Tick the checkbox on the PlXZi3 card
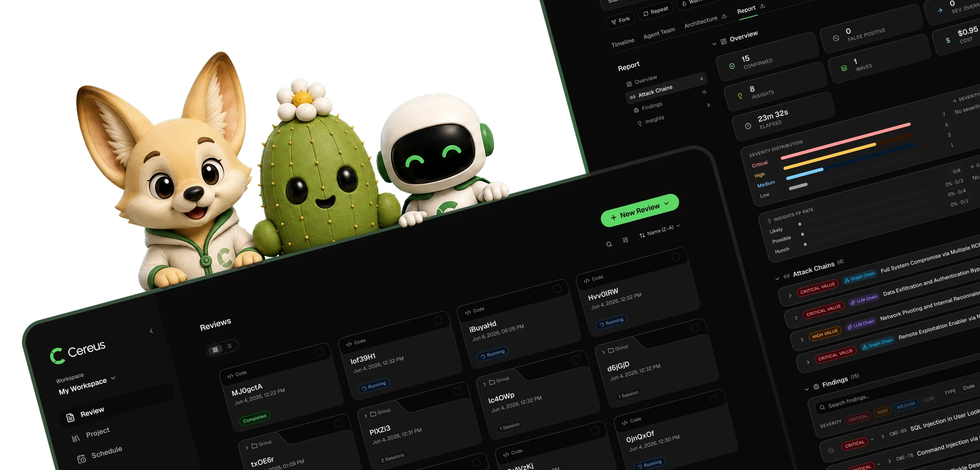Screen dimensions: 980x470 pyautogui.click(x=457, y=391)
